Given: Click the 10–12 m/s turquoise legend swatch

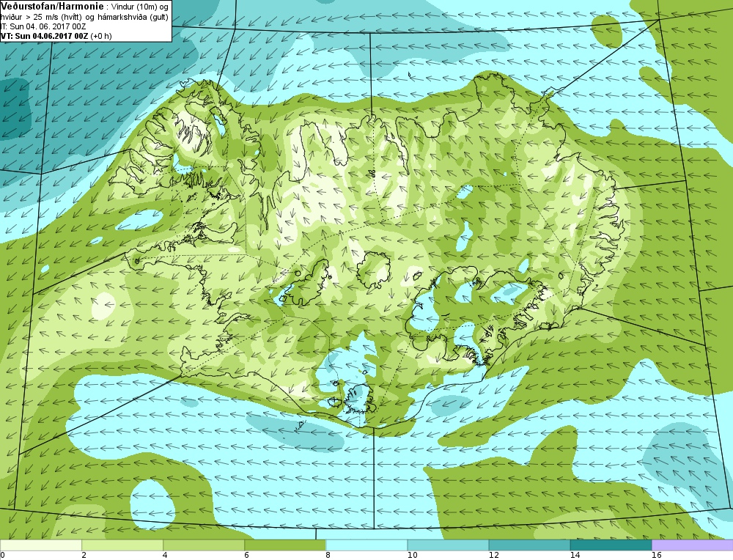Looking at the screenshot, I should click(x=448, y=545).
